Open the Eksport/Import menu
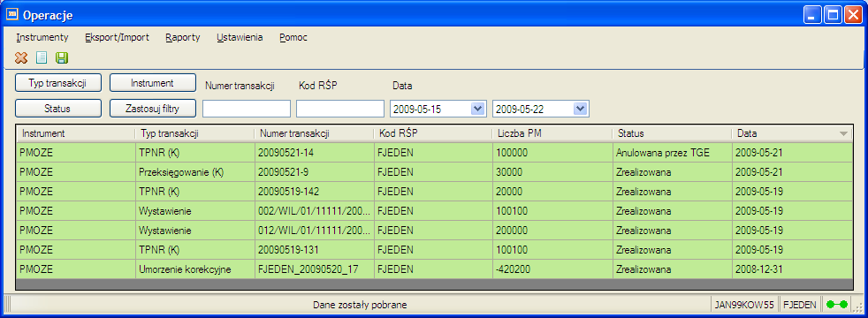 [x=118, y=38]
